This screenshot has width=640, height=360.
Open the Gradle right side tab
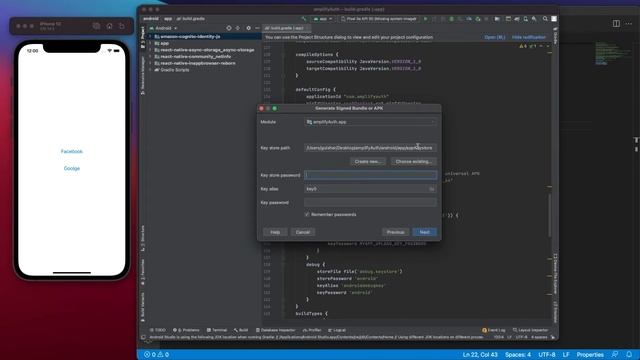click(555, 36)
